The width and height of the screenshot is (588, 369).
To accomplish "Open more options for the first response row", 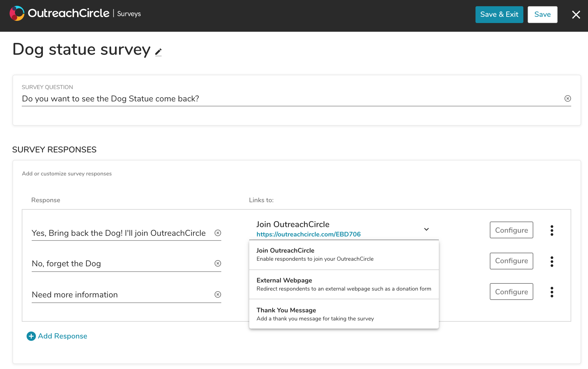I will tap(552, 230).
